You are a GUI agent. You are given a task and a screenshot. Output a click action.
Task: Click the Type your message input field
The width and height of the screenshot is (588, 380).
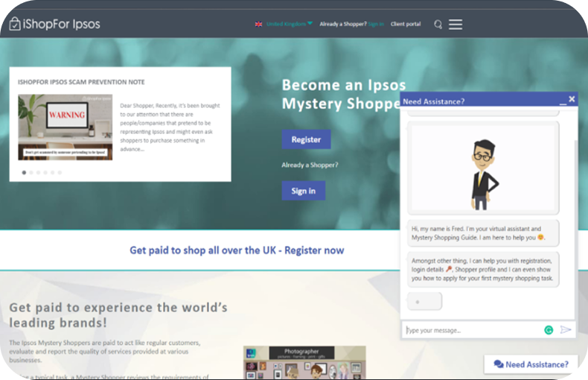473,329
